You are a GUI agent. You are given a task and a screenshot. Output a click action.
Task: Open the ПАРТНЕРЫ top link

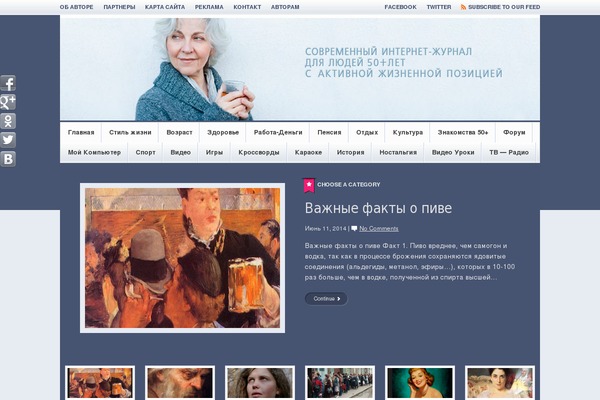click(119, 7)
